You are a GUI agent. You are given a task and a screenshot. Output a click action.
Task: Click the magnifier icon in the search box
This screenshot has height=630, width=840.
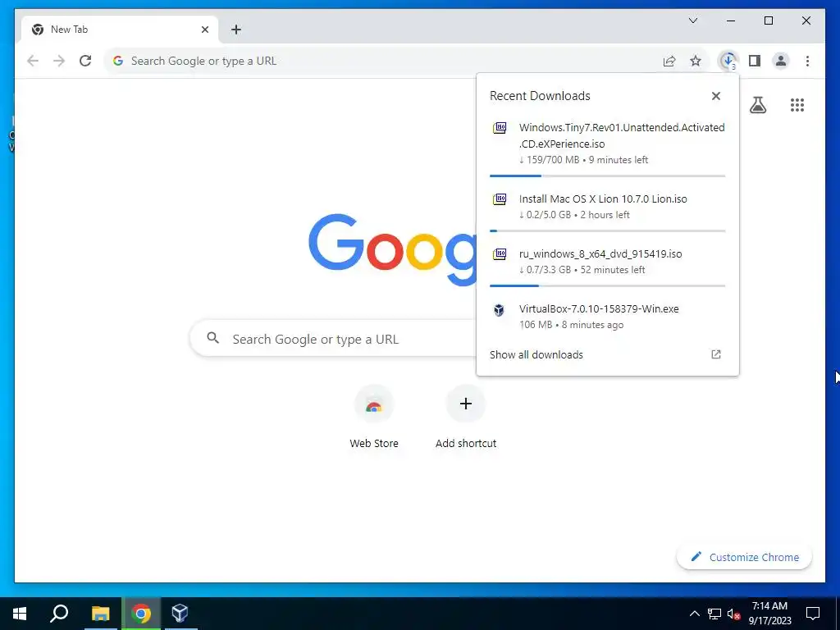(x=212, y=338)
